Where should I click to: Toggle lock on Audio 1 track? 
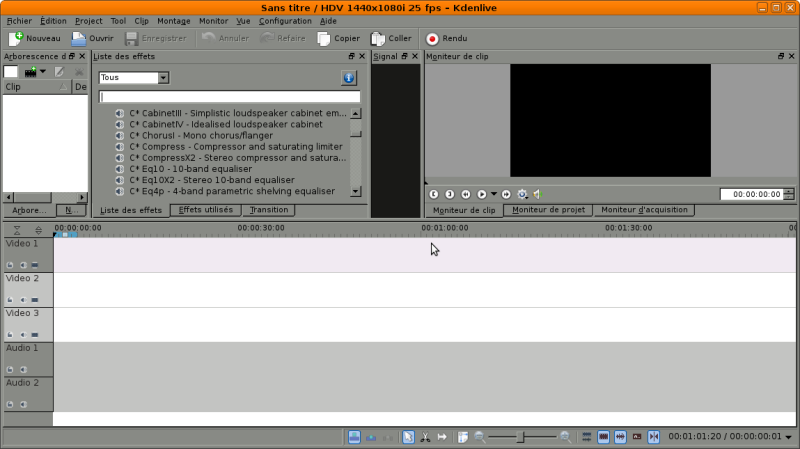[10, 369]
